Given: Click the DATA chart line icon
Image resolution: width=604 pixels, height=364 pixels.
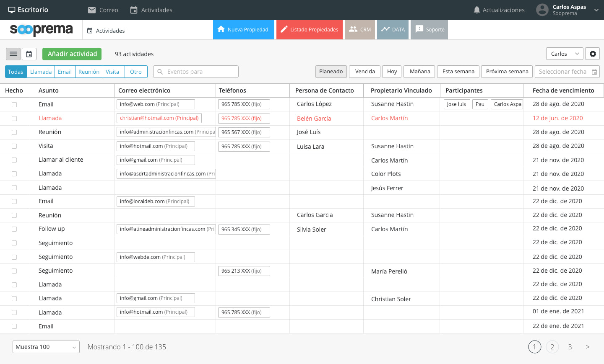Looking at the screenshot, I should pyautogui.click(x=385, y=29).
